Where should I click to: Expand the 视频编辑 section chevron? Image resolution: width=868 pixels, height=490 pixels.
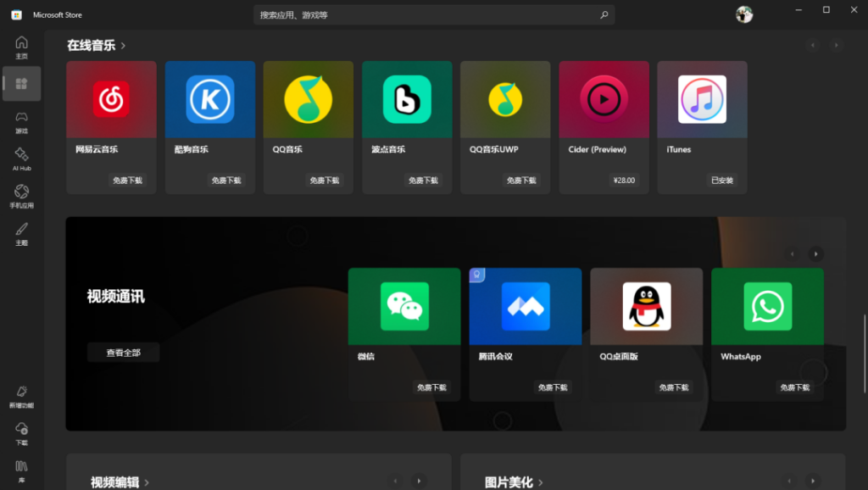[x=147, y=483]
